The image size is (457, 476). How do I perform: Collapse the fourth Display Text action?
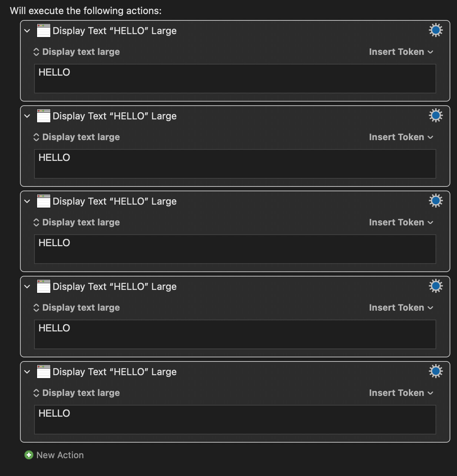pyautogui.click(x=27, y=287)
